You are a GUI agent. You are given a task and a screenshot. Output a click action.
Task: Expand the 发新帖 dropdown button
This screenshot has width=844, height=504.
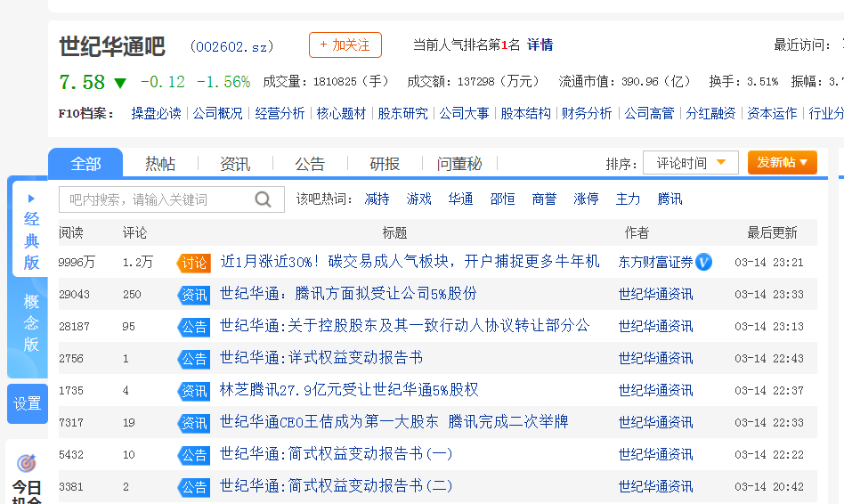point(782,162)
